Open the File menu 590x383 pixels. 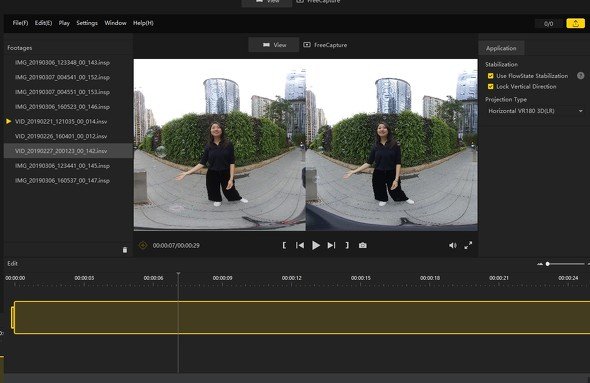coord(20,23)
